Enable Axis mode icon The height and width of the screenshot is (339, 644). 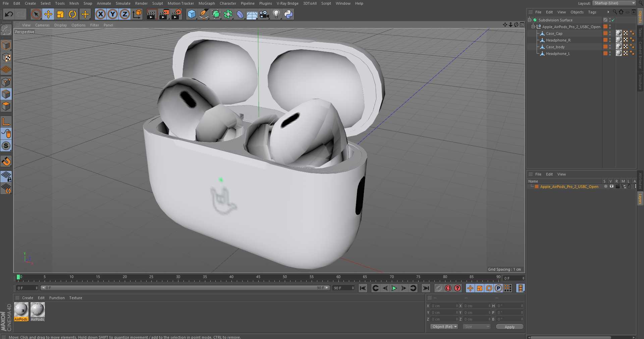point(6,121)
